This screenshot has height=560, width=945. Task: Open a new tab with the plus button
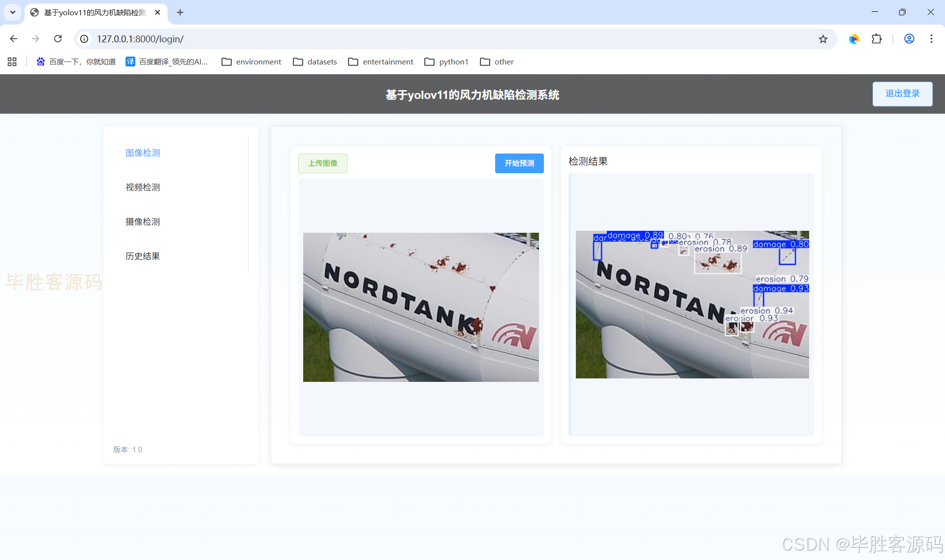click(180, 12)
